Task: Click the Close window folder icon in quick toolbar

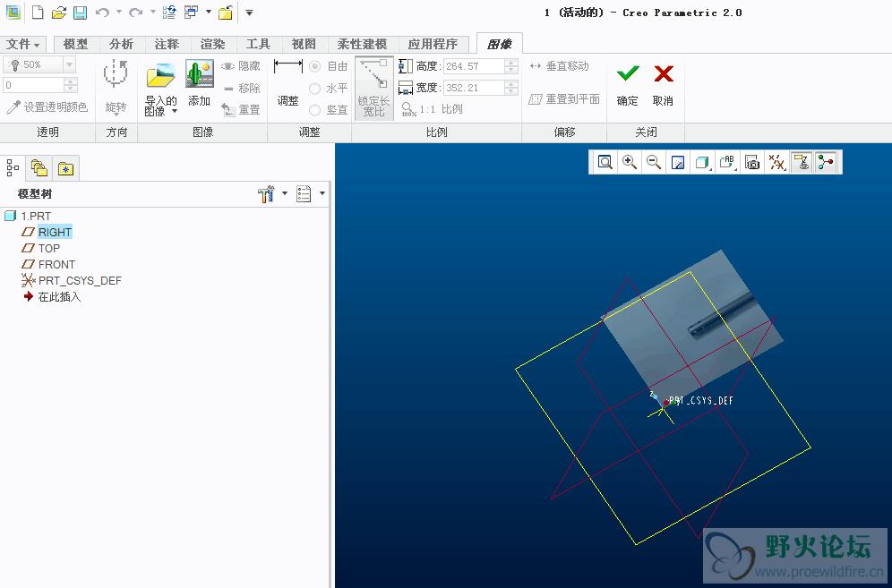Action: [226, 12]
